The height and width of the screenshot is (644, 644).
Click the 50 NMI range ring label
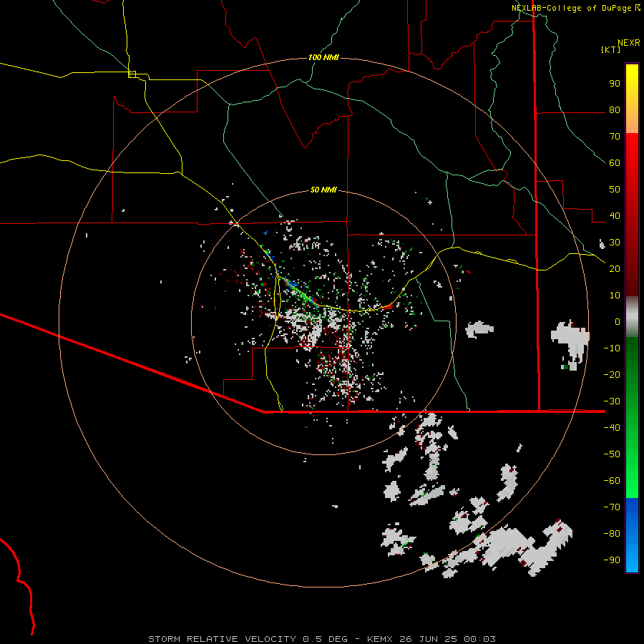323,190
